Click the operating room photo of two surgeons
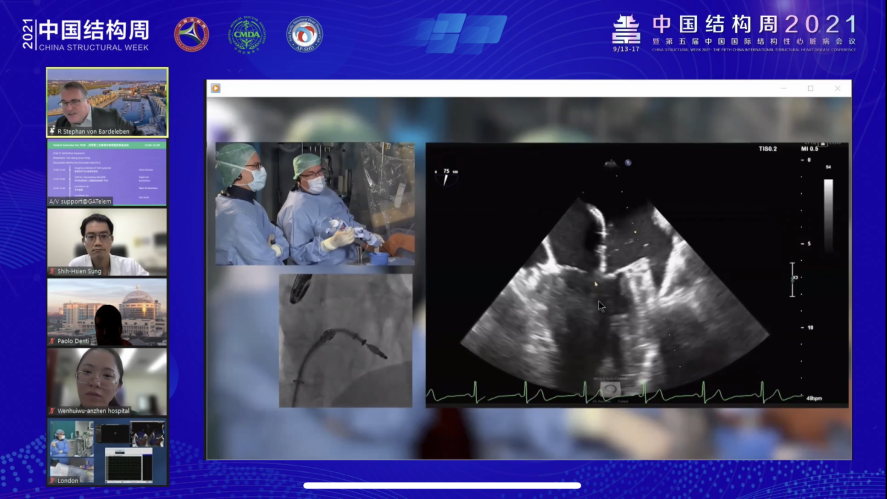887x499 pixels. tap(315, 204)
